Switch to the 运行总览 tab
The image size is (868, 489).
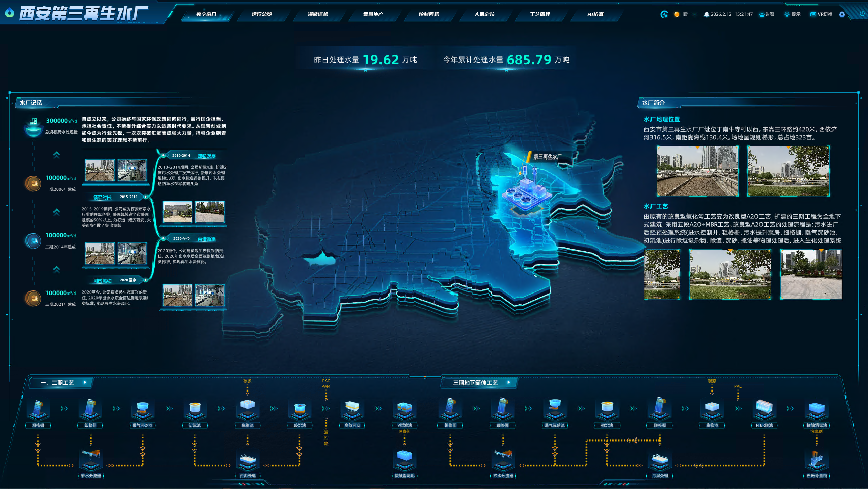pyautogui.click(x=262, y=14)
